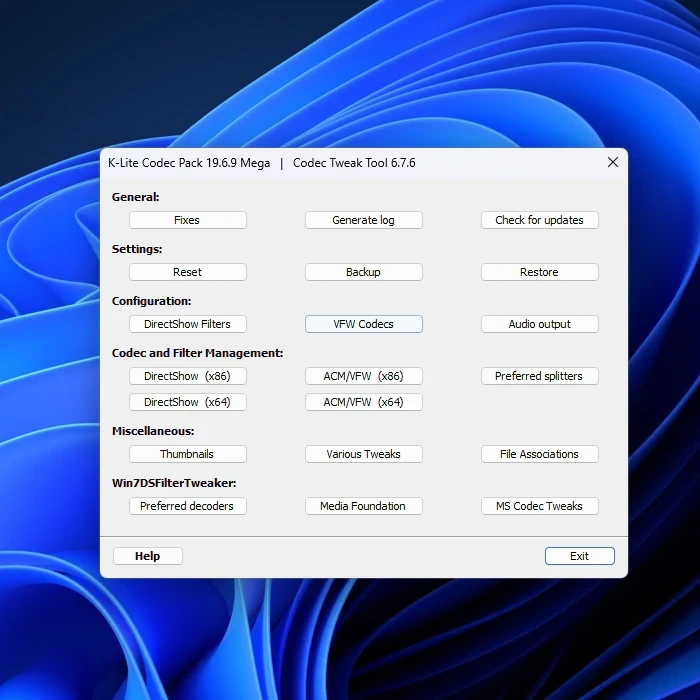The width and height of the screenshot is (700, 700).
Task: Configure Audio output
Action: click(x=539, y=324)
